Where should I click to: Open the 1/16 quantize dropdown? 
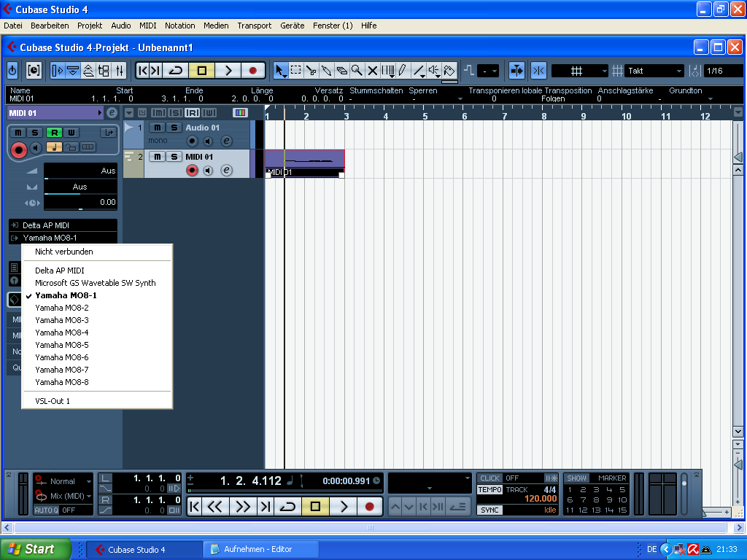click(x=723, y=71)
